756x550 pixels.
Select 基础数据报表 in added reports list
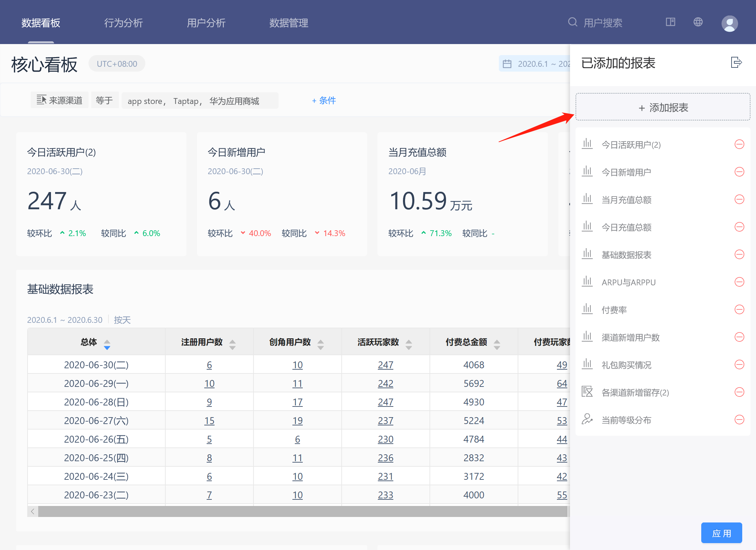[626, 255]
